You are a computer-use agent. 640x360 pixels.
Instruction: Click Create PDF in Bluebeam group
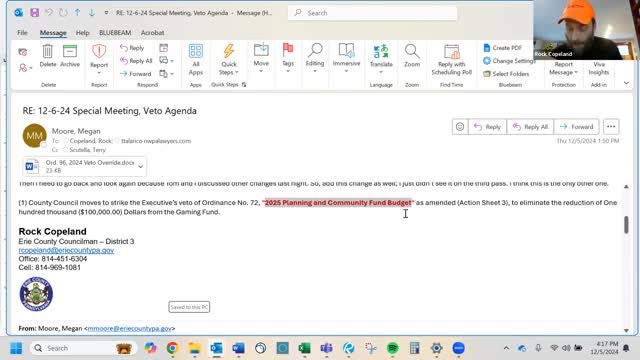(x=502, y=48)
